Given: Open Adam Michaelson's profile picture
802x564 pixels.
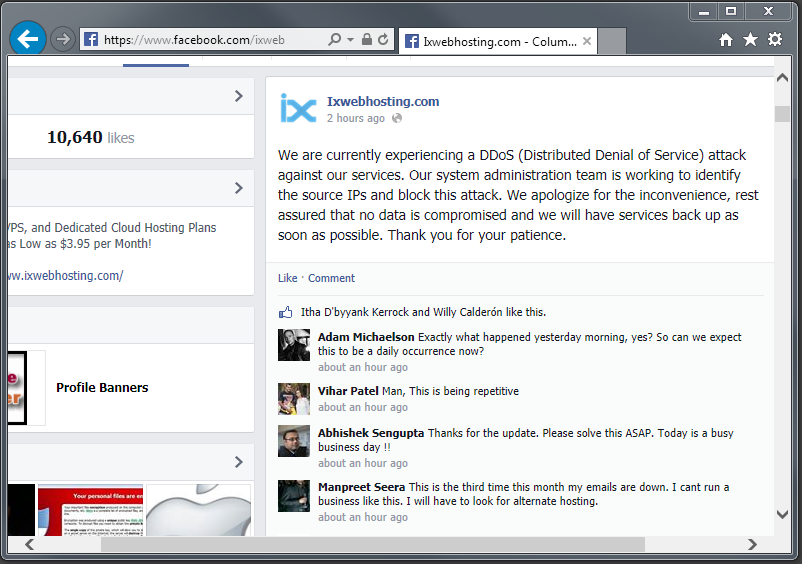Looking at the screenshot, I should click(x=294, y=345).
